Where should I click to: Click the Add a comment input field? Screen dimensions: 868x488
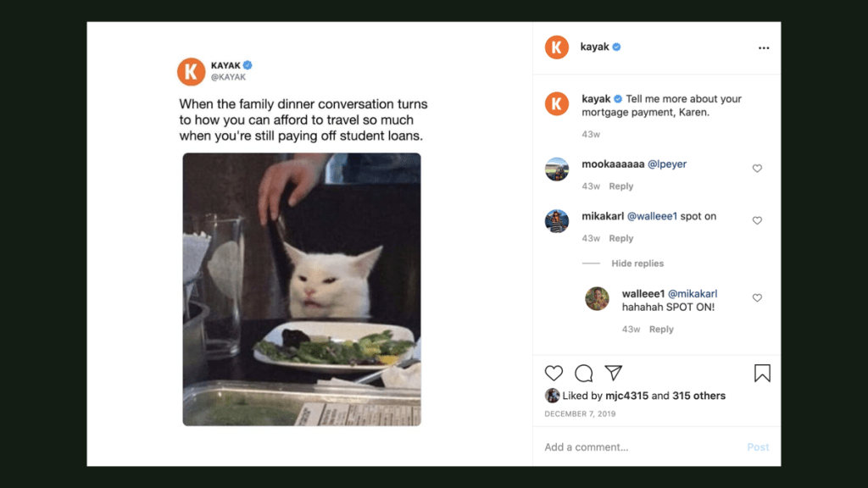(x=636, y=447)
